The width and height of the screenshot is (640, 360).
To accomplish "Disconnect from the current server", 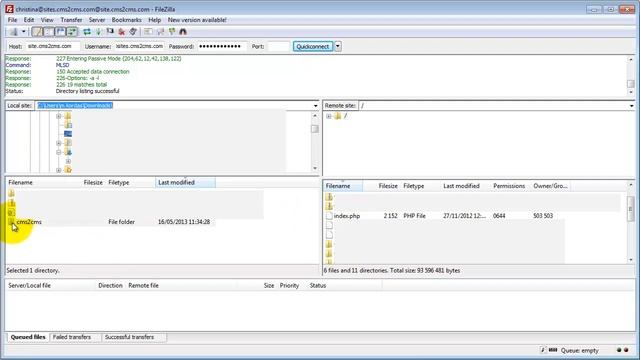I will pos(122,31).
